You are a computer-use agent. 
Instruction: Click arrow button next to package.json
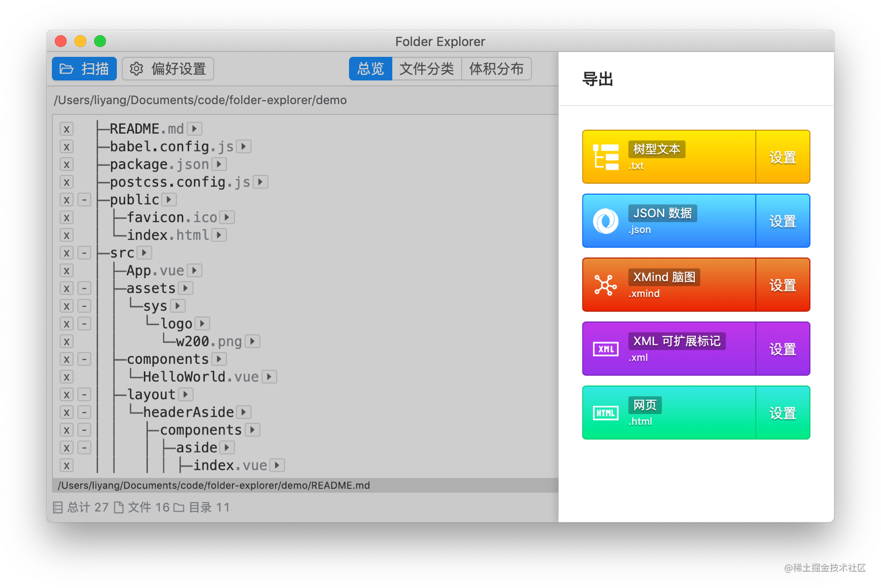click(x=219, y=164)
